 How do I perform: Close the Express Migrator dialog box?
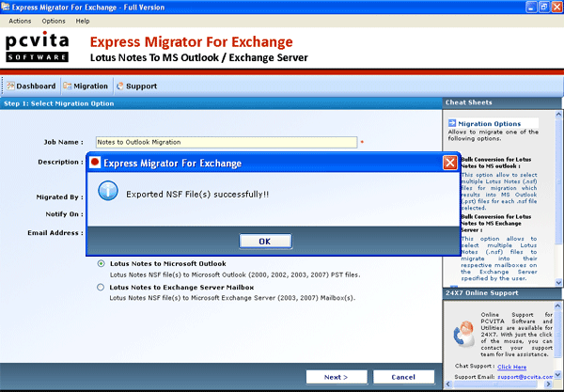[x=449, y=163]
